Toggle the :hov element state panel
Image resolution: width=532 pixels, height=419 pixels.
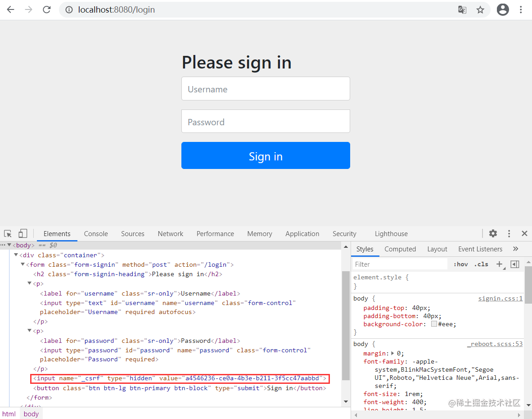click(x=461, y=264)
